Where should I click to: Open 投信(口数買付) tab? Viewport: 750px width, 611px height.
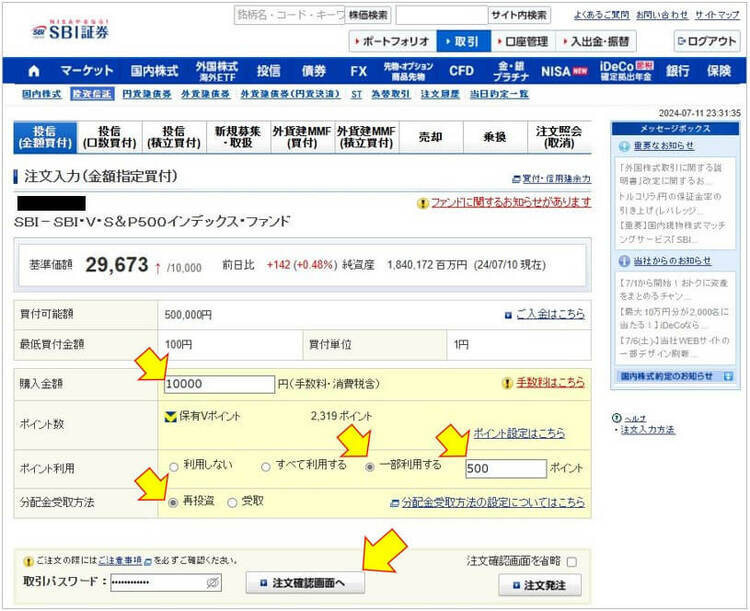110,137
